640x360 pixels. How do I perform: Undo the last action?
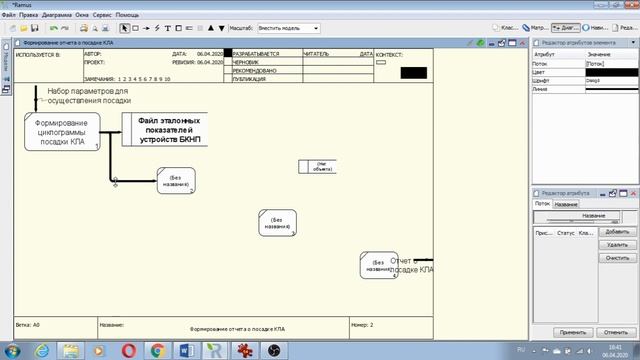point(53,28)
